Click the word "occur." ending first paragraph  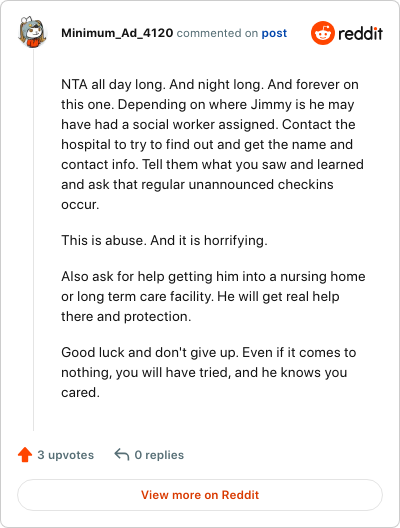(x=80, y=205)
